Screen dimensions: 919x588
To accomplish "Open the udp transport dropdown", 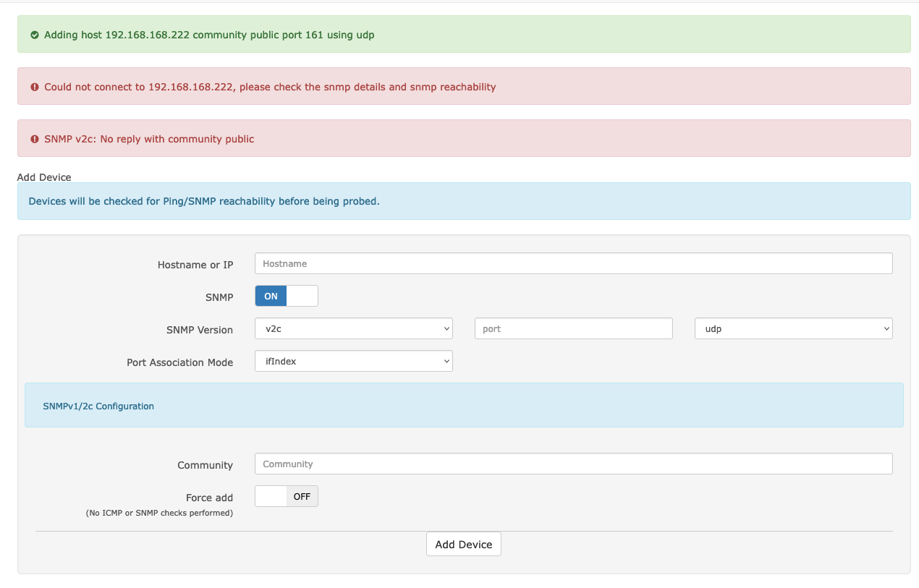I will coord(793,328).
